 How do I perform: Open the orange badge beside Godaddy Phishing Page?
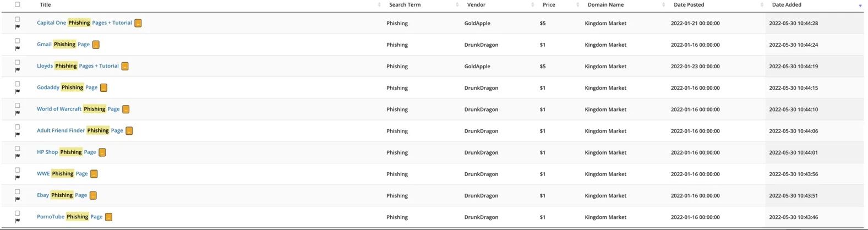103,87
